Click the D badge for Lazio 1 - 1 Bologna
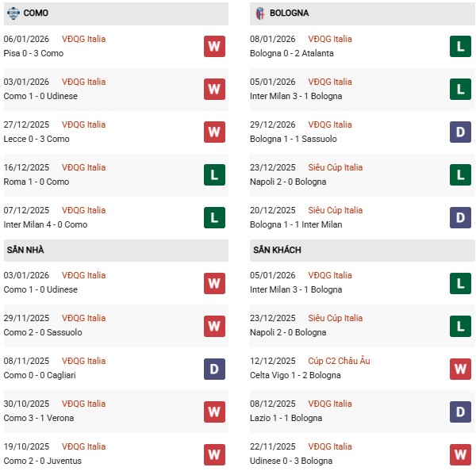This screenshot has width=476, height=471. (x=461, y=411)
